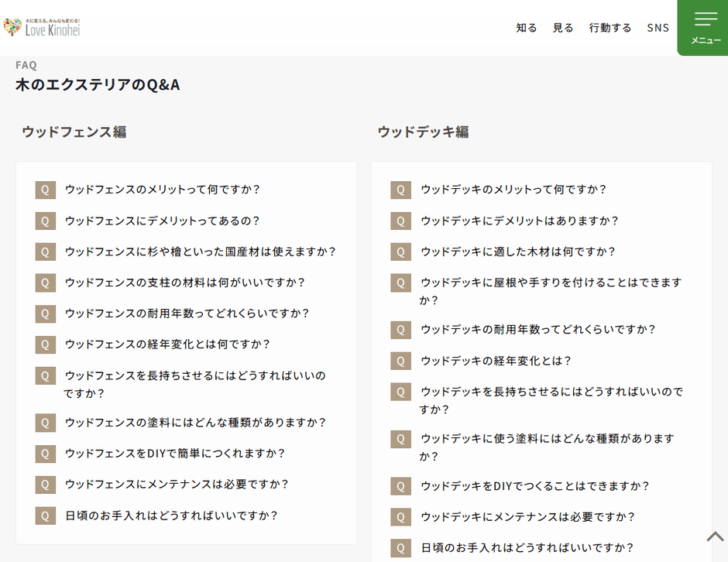The image size is (728, 562).
Task: Open the 知る navigation menu item
Action: (527, 27)
